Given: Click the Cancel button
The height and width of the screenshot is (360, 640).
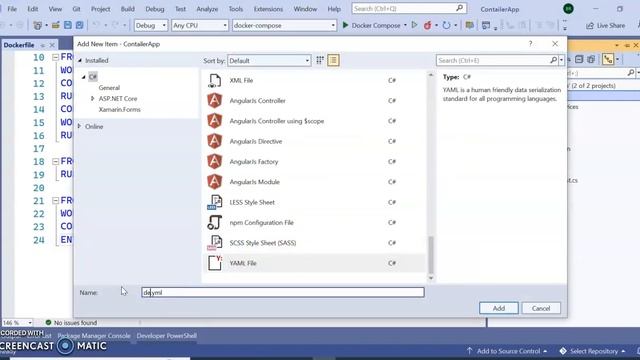Looking at the screenshot, I should 541,308.
